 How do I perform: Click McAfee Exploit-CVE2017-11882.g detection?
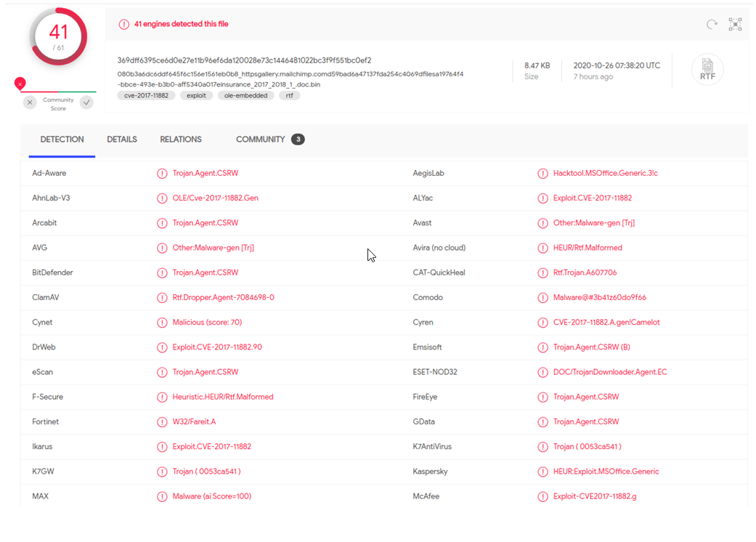pyautogui.click(x=595, y=497)
